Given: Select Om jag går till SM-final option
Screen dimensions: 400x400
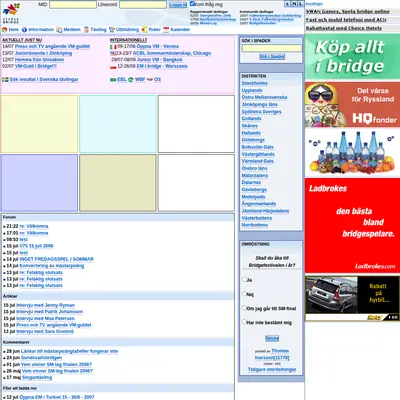Looking at the screenshot, I should coord(244,308).
